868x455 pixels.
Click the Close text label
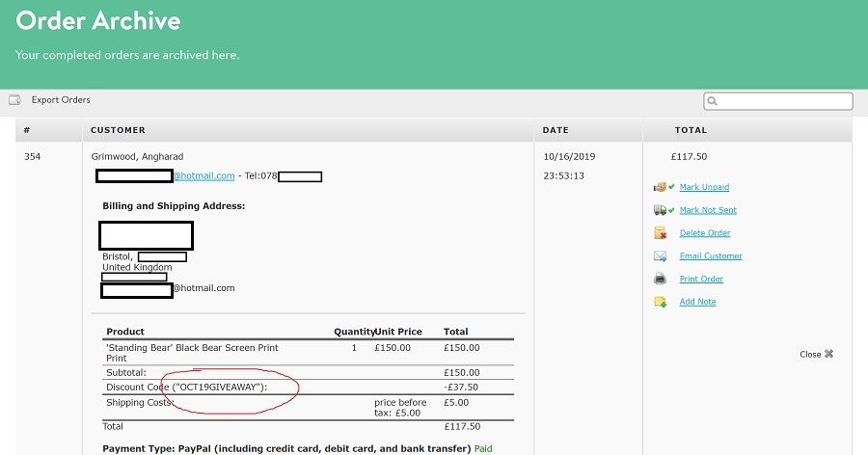[x=810, y=354]
